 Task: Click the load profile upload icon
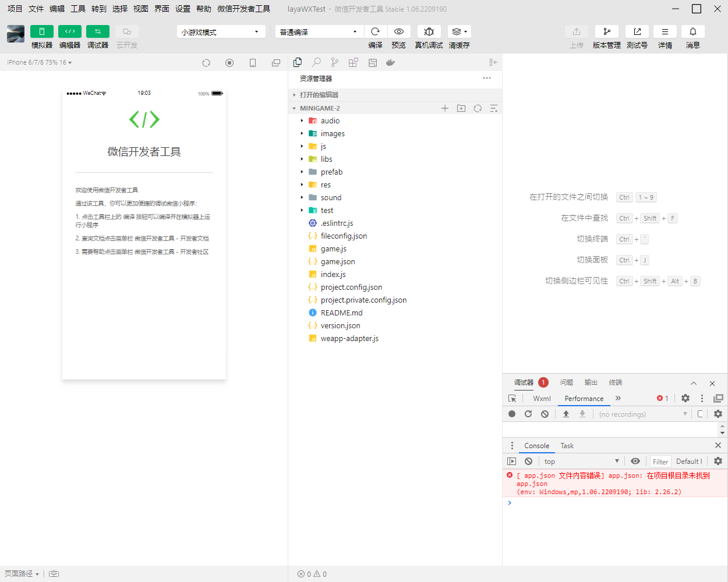(x=566, y=414)
